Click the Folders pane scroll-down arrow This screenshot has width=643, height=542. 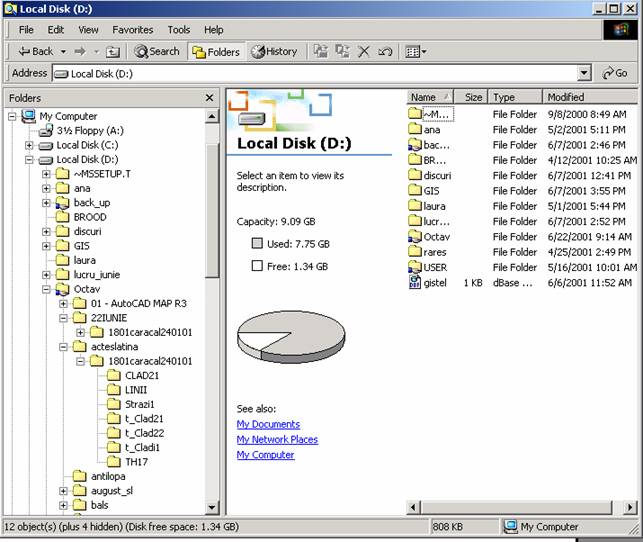click(x=212, y=507)
